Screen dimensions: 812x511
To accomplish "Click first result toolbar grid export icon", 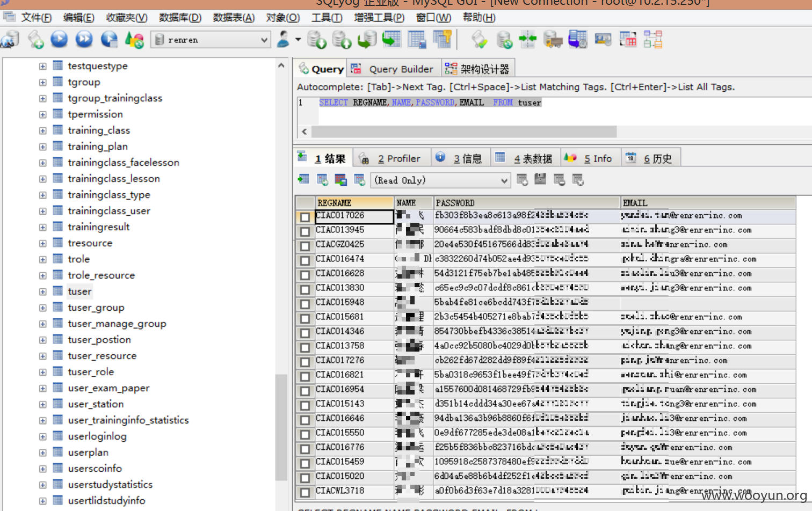I will pyautogui.click(x=303, y=180).
